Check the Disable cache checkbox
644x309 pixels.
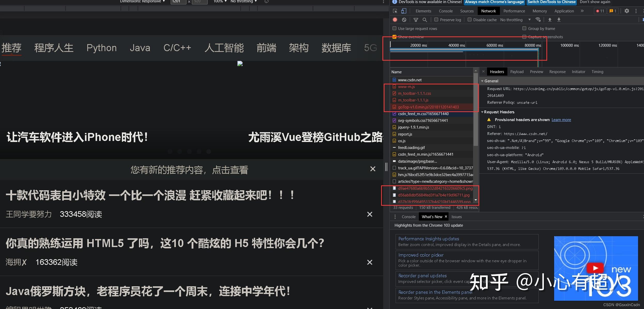pos(469,20)
